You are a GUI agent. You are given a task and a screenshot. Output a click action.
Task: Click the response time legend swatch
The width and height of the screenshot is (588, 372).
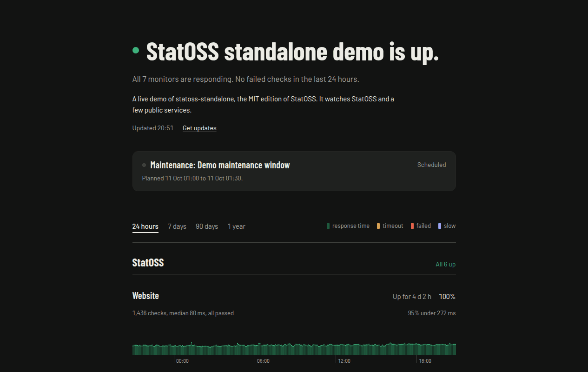(x=328, y=226)
